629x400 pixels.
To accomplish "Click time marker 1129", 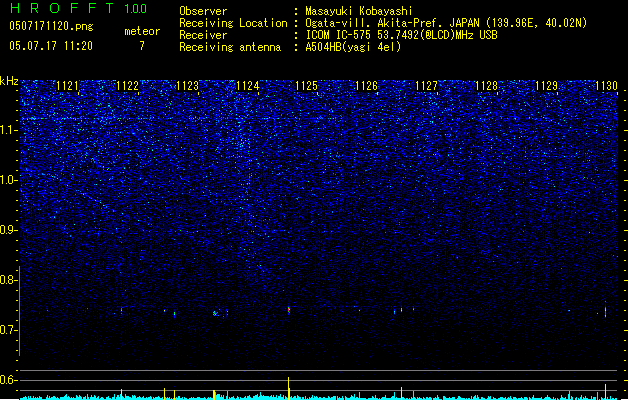I will [546, 86].
